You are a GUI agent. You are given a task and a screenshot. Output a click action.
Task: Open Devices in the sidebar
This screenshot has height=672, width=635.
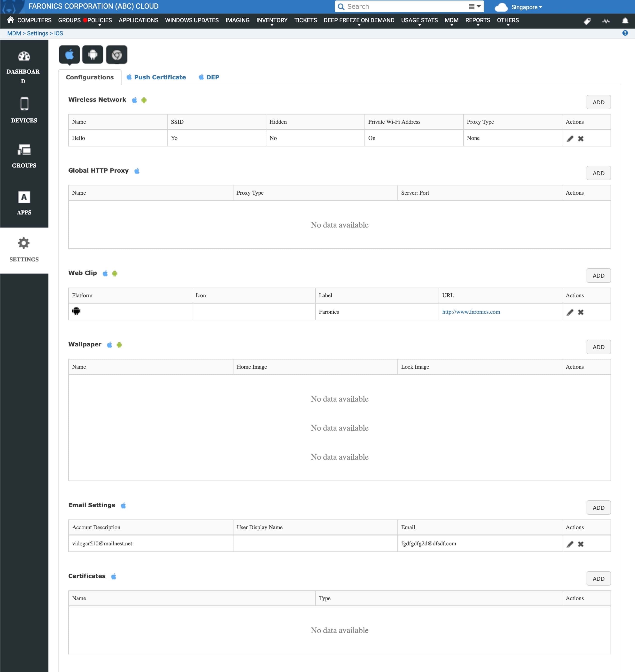24,111
